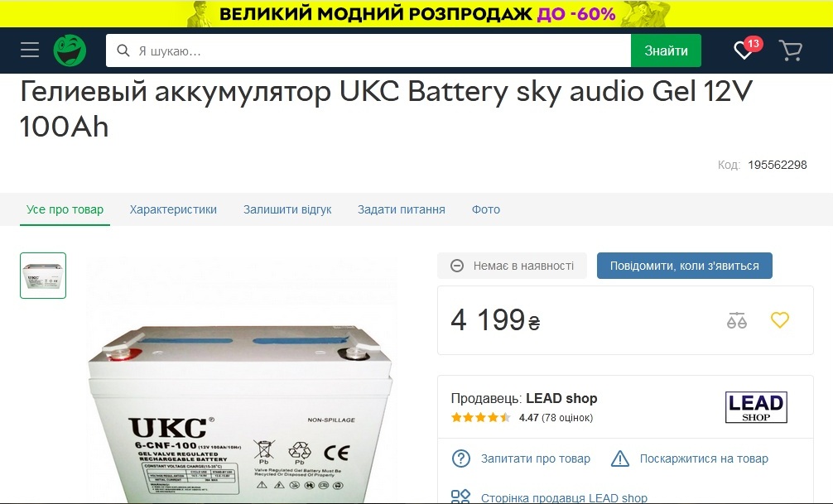The width and height of the screenshot is (833, 504).
Task: Open the shopping cart icon
Action: tap(791, 50)
